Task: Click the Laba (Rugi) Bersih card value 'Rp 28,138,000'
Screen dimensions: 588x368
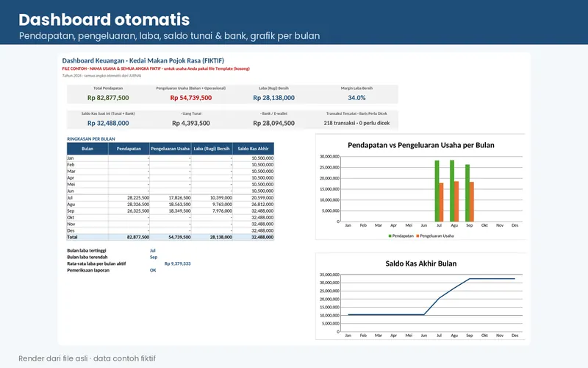Action: 273,98
